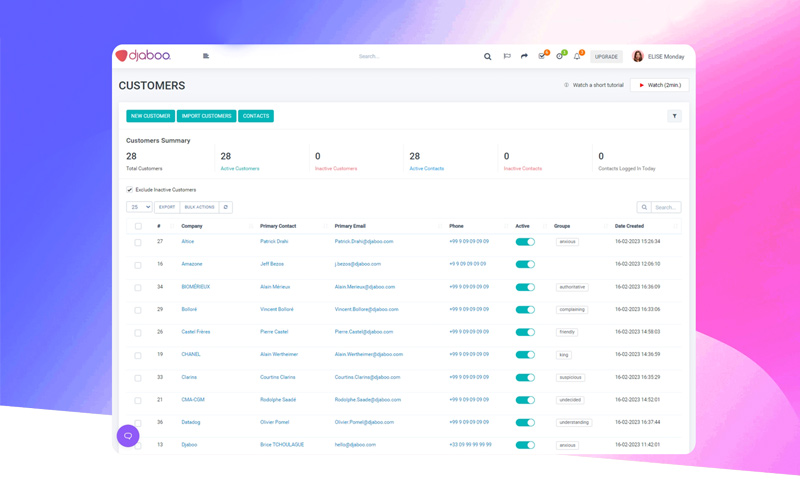Click the filter funnel icon
This screenshot has height=500, width=800.
[674, 116]
